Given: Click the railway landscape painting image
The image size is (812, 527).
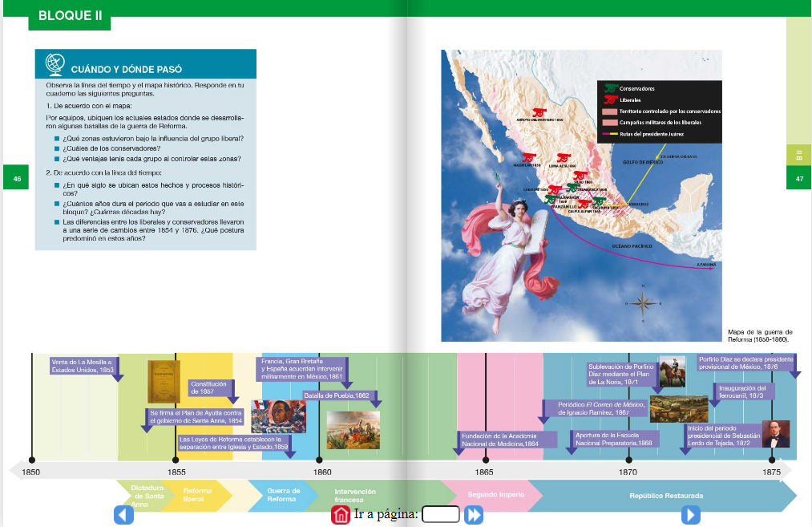Looking at the screenshot, I should pos(679,409).
